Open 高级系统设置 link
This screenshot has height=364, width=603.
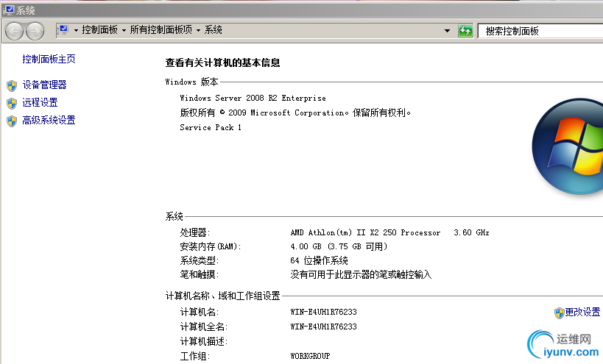(x=49, y=120)
